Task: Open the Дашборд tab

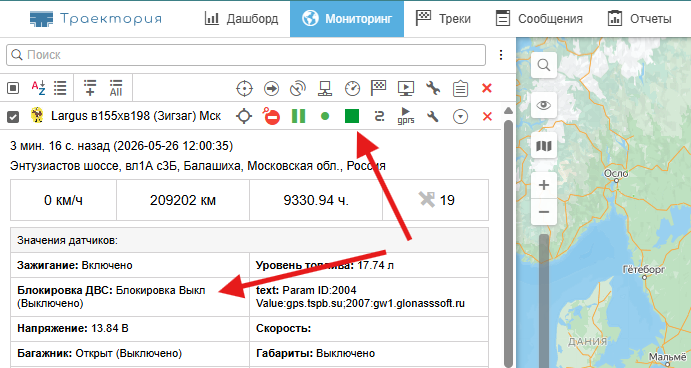Action: [x=241, y=19]
